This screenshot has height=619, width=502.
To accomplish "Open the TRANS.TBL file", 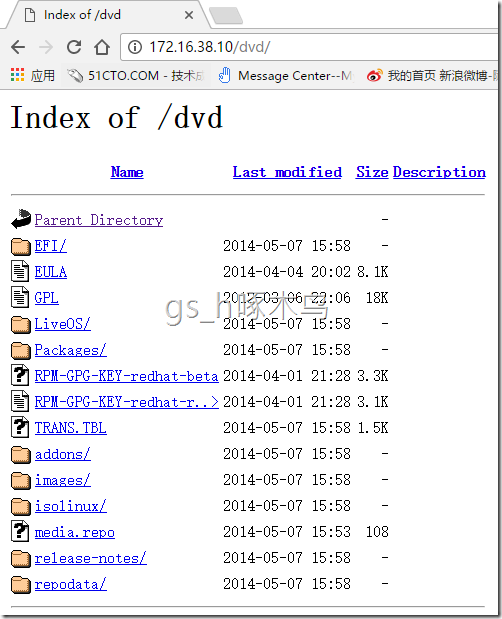I will [x=71, y=428].
